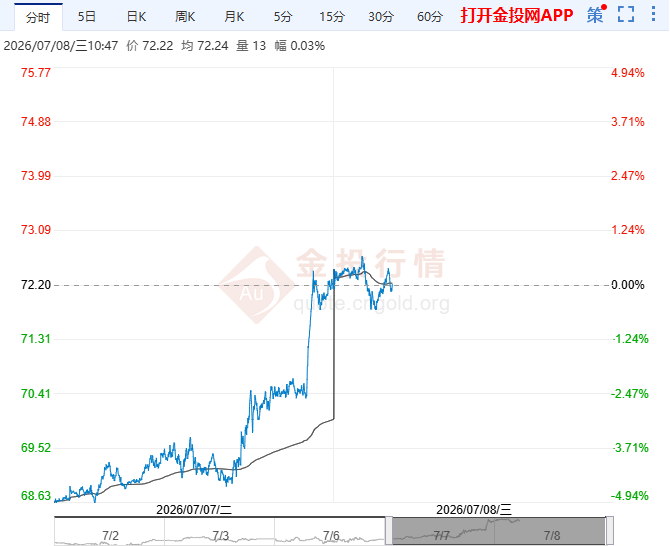Click the 7/2 section in timeline navigator
This screenshot has width=670, height=546.
click(110, 531)
